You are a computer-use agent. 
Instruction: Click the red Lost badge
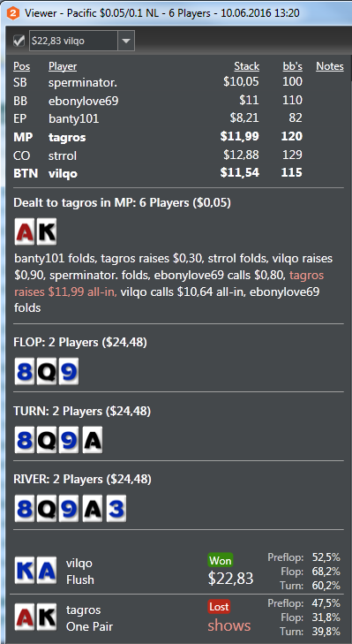point(219,606)
